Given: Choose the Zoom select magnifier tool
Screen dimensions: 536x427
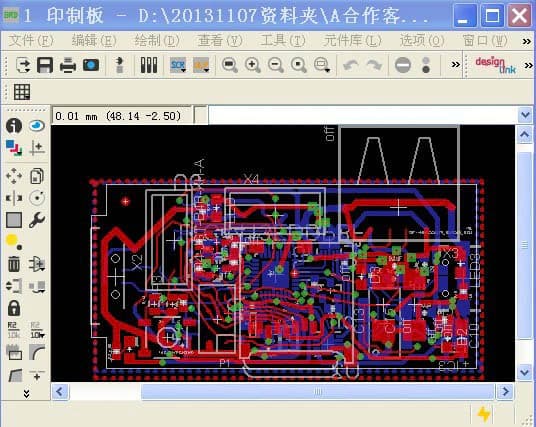Looking at the screenshot, I should pos(322,65).
